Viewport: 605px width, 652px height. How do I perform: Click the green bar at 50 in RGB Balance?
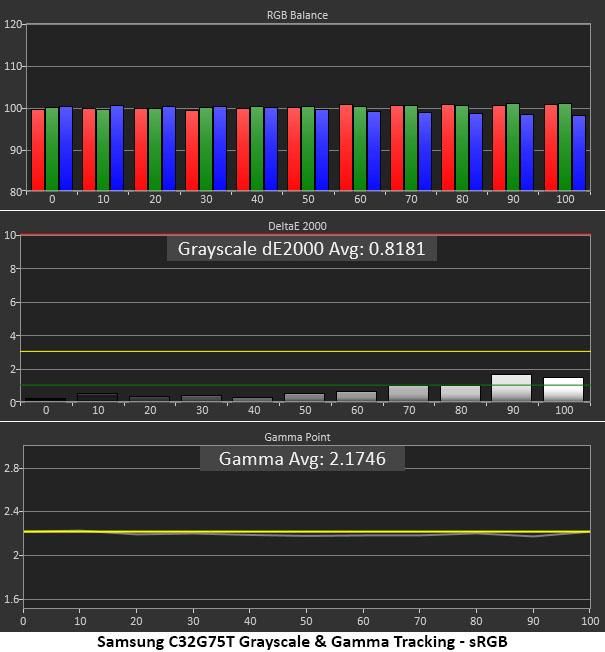pyautogui.click(x=308, y=149)
